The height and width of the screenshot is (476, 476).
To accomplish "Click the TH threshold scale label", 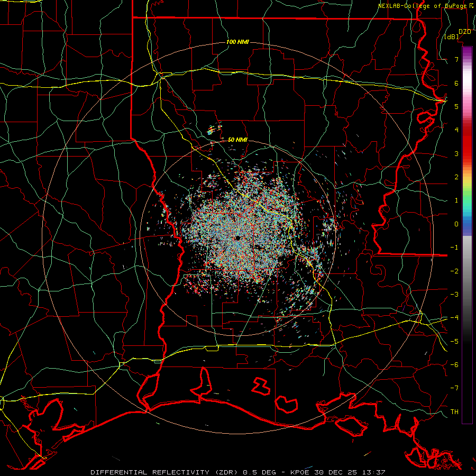I will pos(454,412).
